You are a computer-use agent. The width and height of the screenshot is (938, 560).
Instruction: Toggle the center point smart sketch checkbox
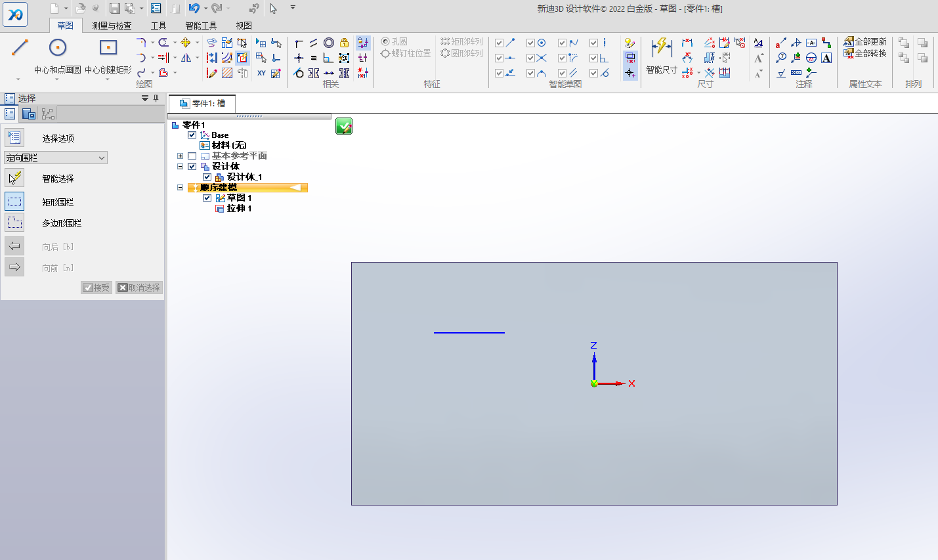tap(531, 43)
